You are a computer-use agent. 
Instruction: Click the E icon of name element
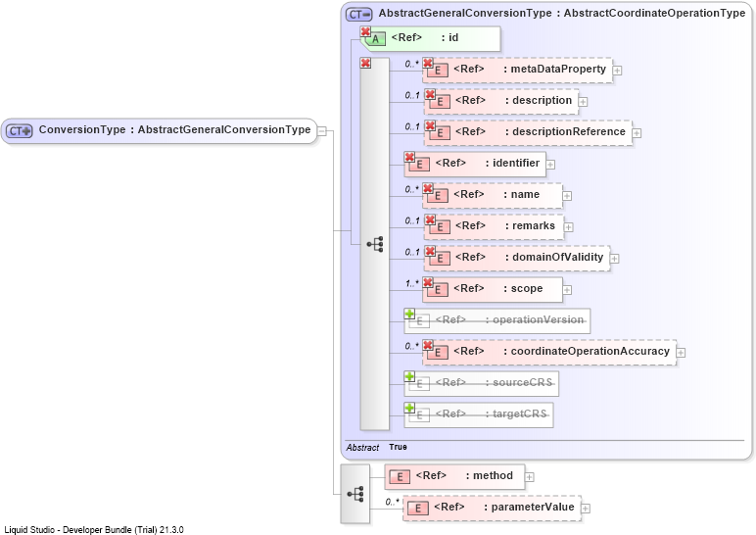[438, 196]
